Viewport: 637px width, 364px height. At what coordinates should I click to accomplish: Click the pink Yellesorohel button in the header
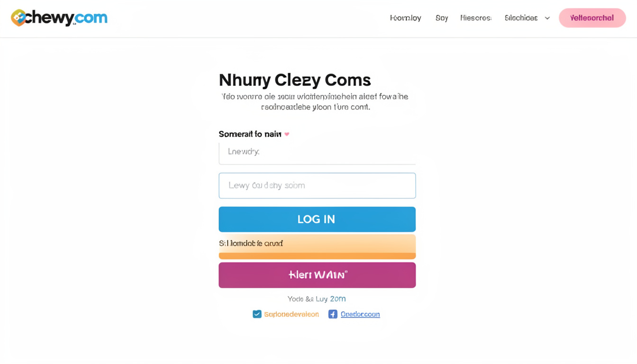(592, 17)
